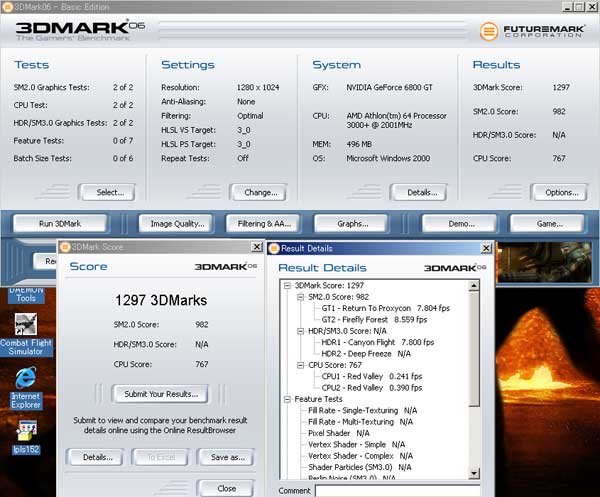Click the Result Details vertical scrollbar thumb

coord(474,349)
